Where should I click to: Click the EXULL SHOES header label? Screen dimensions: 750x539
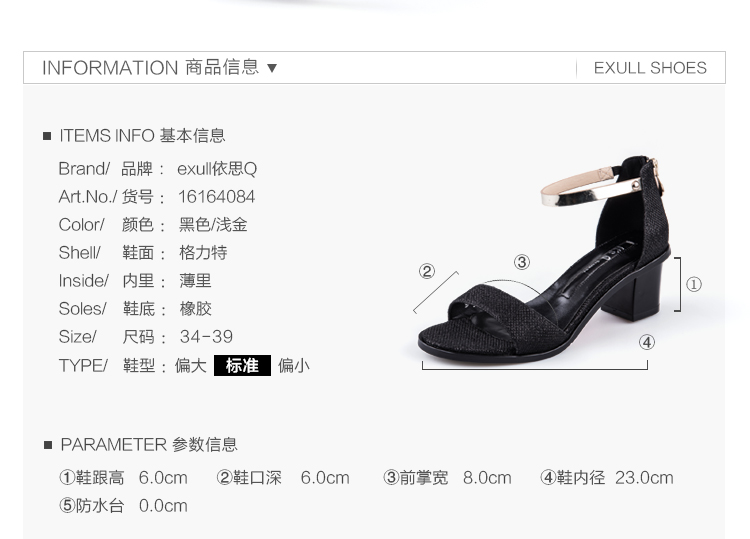tap(650, 68)
